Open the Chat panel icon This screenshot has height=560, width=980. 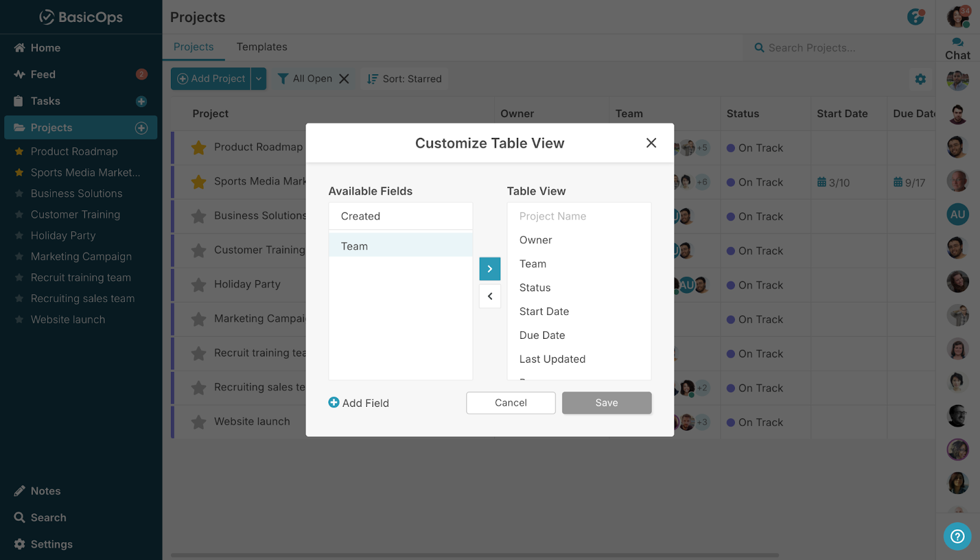957,43
